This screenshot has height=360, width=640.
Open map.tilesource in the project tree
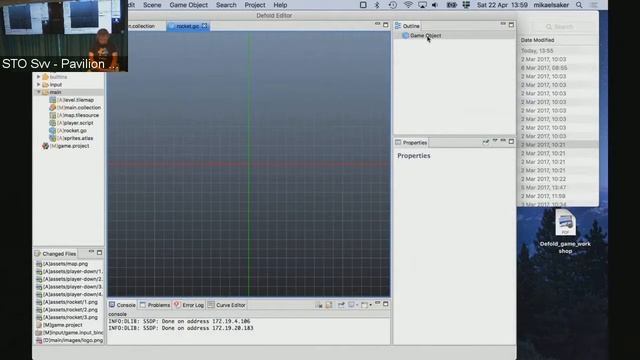click(78, 116)
